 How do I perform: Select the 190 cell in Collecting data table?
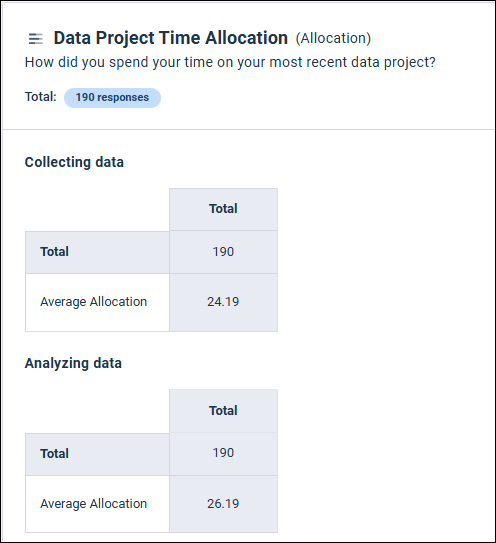223,252
